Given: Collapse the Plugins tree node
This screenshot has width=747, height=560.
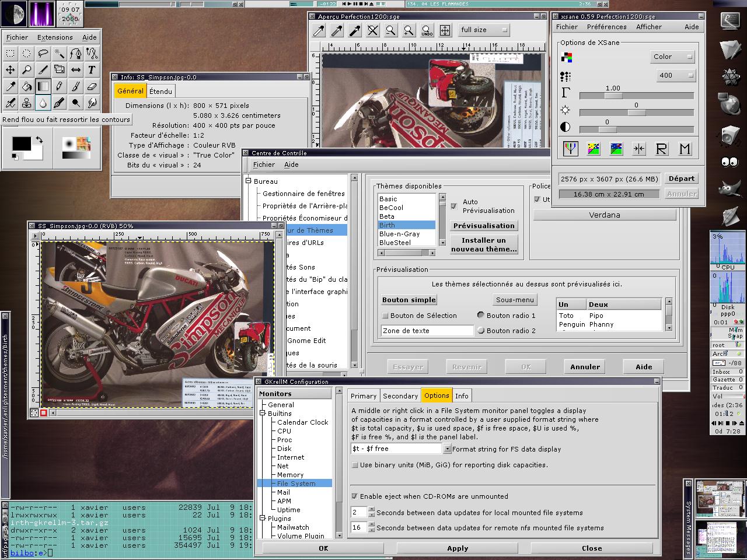Looking at the screenshot, I should pos(263,518).
